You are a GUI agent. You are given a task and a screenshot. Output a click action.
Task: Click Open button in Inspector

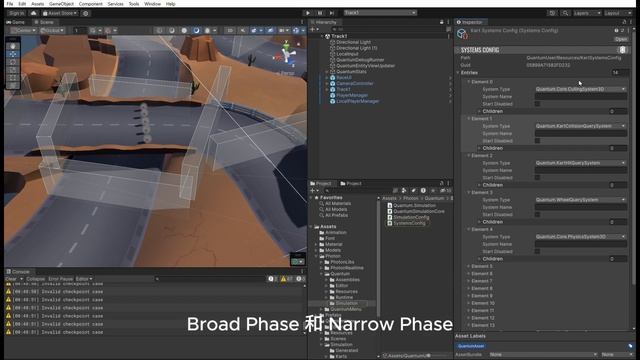click(621, 39)
